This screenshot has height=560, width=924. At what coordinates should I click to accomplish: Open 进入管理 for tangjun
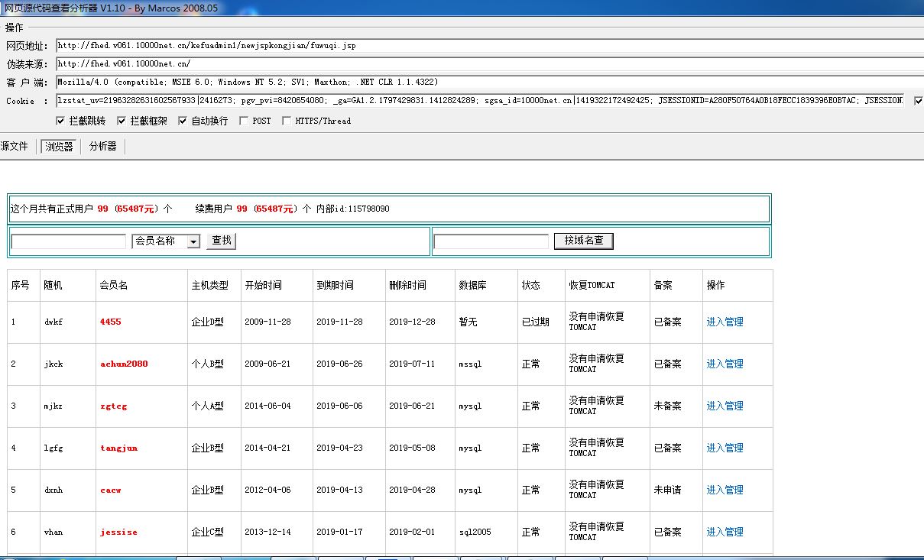tap(725, 448)
